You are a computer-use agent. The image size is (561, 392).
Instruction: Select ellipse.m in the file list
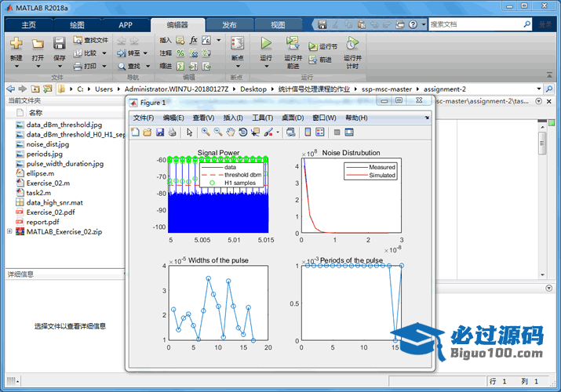pyautogui.click(x=40, y=173)
